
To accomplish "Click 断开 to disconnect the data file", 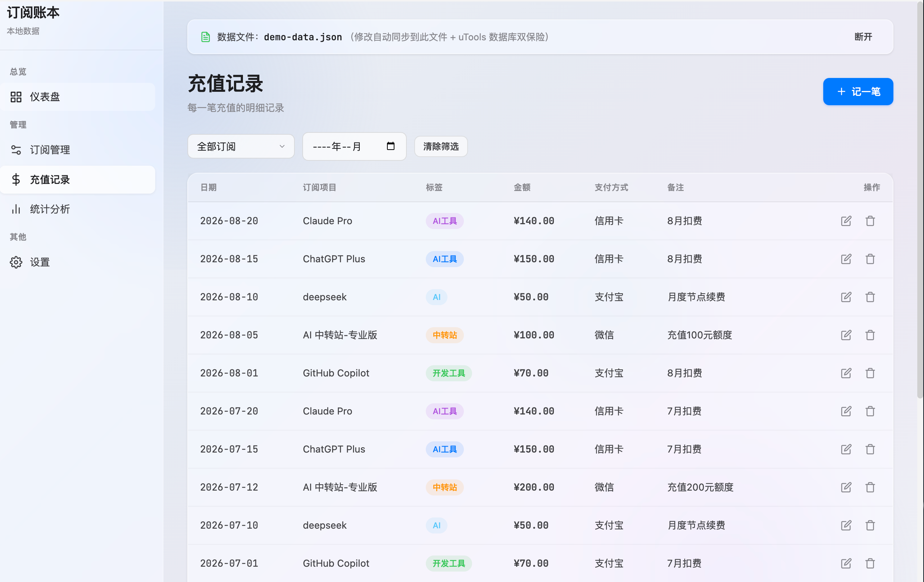I will coord(864,37).
